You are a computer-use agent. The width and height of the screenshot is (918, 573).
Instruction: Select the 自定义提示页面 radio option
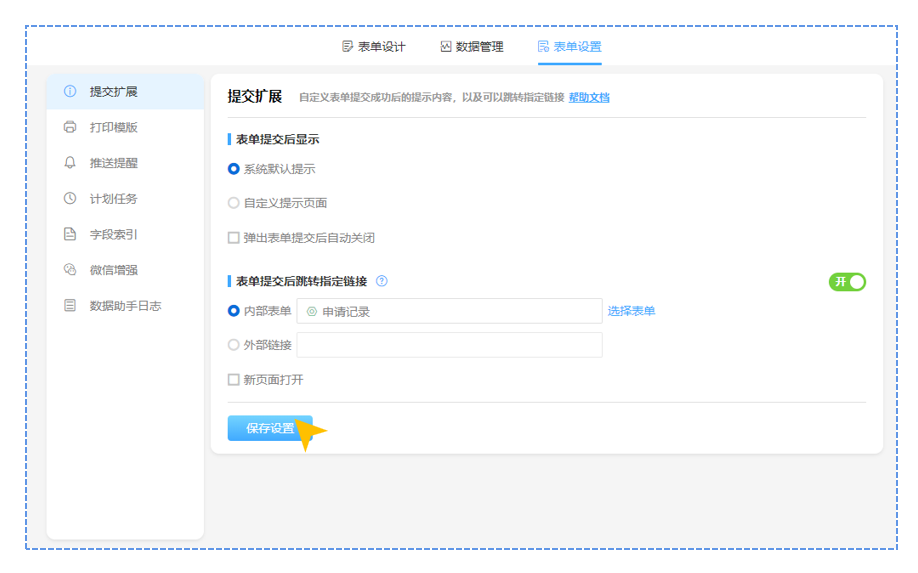(x=234, y=203)
